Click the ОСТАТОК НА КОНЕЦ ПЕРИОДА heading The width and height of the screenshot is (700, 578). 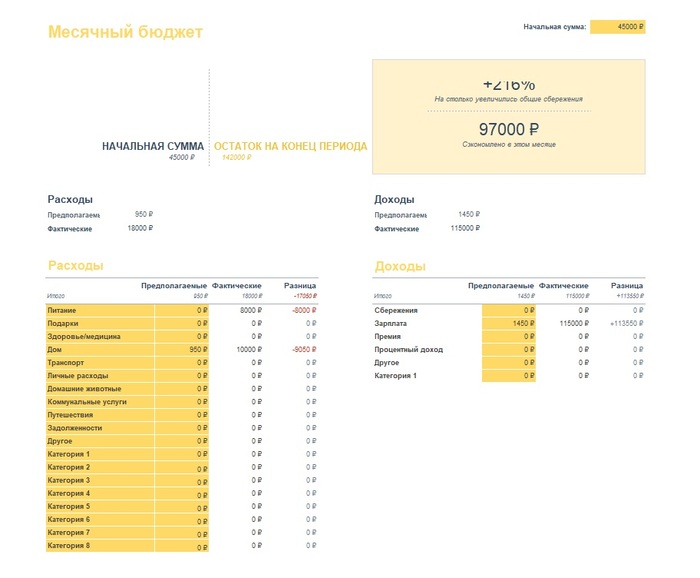click(x=291, y=146)
